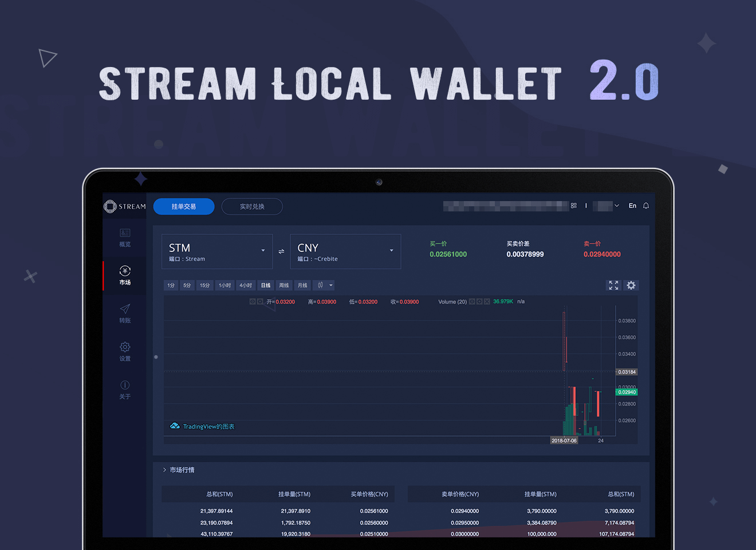The image size is (756, 550).
Task: Select the 1分 timeframe
Action: tap(171, 285)
